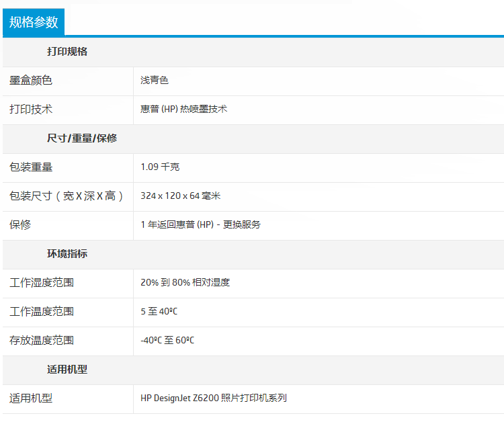Image resolution: width=504 pixels, height=422 pixels.
Task: Select the 打印规格 section header
Action: coord(67,52)
